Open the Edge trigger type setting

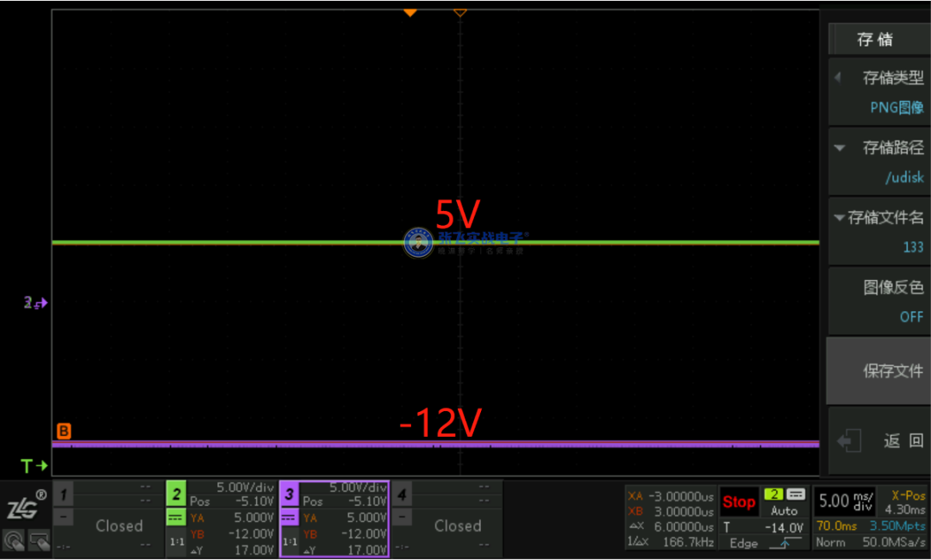click(744, 543)
